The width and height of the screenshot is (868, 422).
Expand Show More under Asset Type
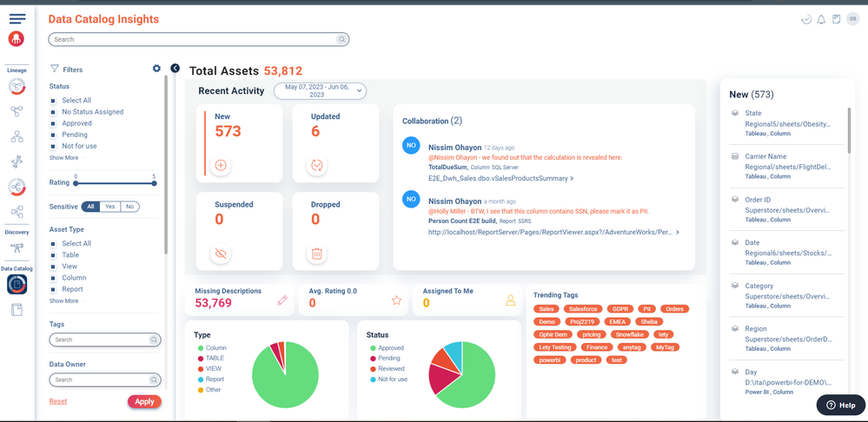[63, 301]
